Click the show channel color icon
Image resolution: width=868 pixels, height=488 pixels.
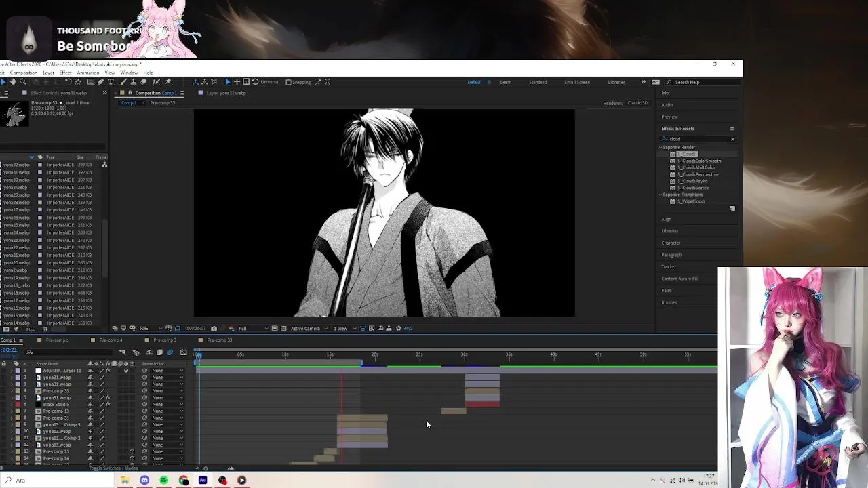(x=231, y=328)
